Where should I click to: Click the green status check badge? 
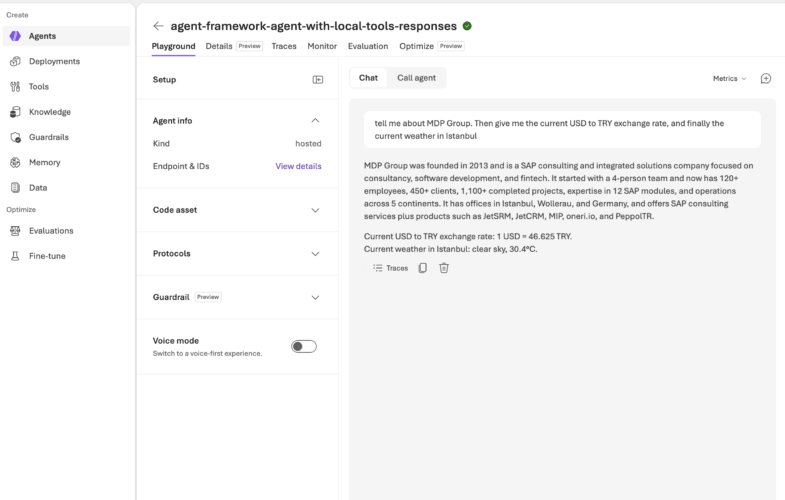pyautogui.click(x=467, y=26)
